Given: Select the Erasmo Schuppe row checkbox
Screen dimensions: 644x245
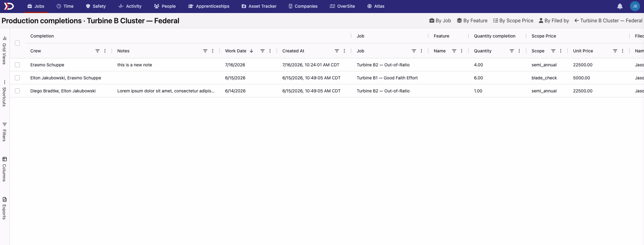Looking at the screenshot, I should click(x=17, y=65).
